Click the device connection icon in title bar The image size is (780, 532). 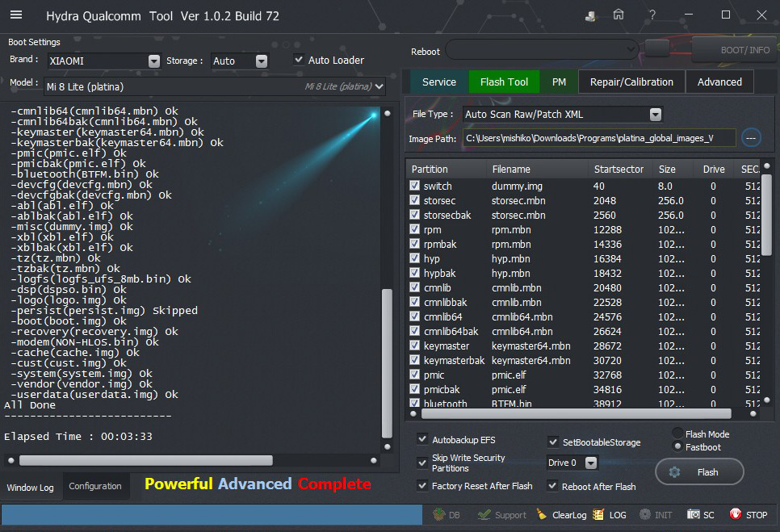click(590, 16)
